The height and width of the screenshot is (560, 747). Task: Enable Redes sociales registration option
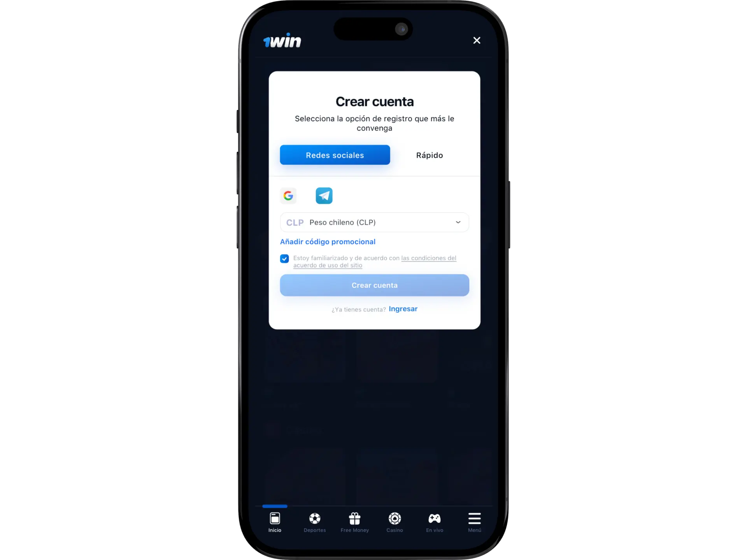[335, 155]
